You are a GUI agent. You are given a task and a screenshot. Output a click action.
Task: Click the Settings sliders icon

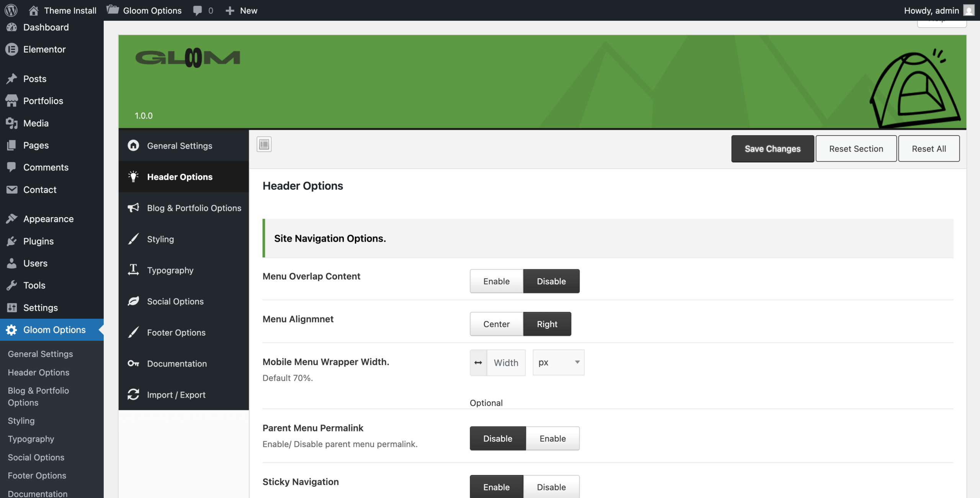12,308
